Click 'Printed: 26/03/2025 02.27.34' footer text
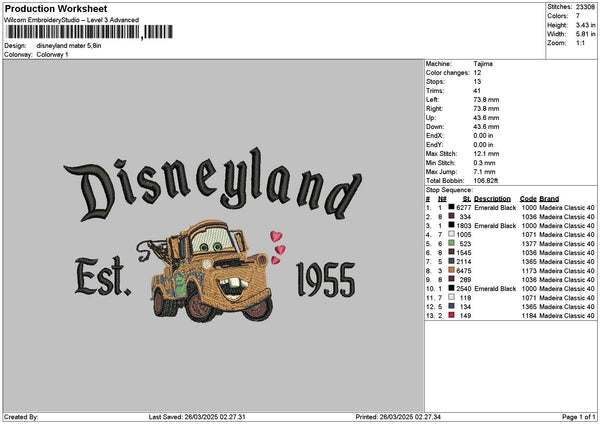This screenshot has width=600, height=424. 398,417
